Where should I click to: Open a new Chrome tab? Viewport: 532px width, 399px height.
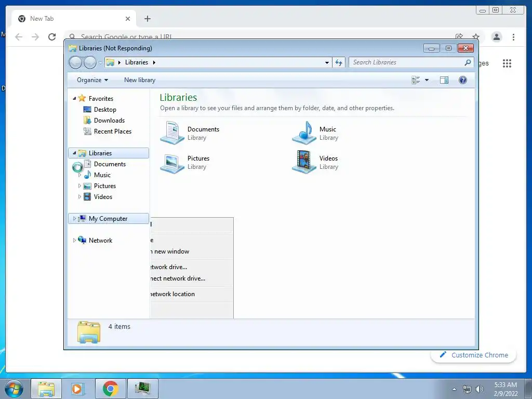coord(147,19)
